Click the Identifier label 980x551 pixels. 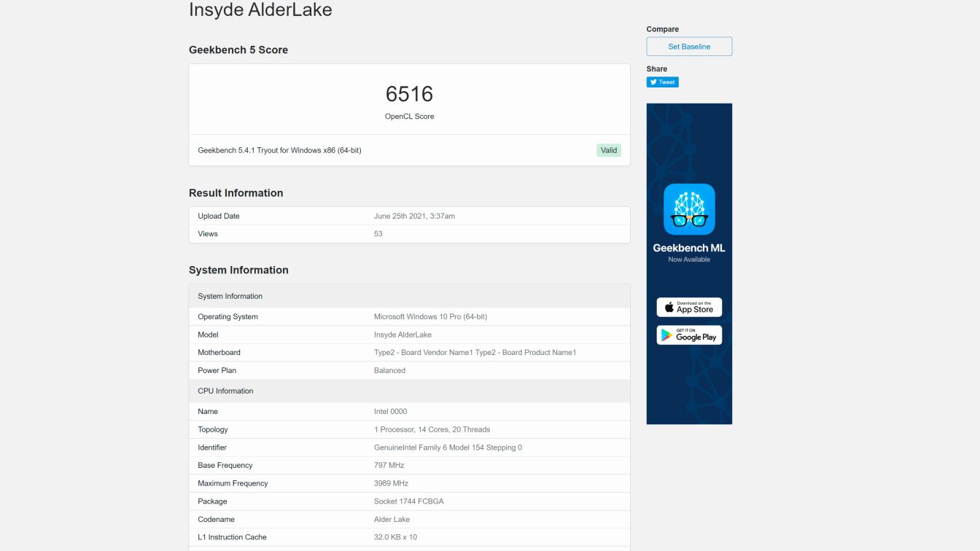pos(212,448)
